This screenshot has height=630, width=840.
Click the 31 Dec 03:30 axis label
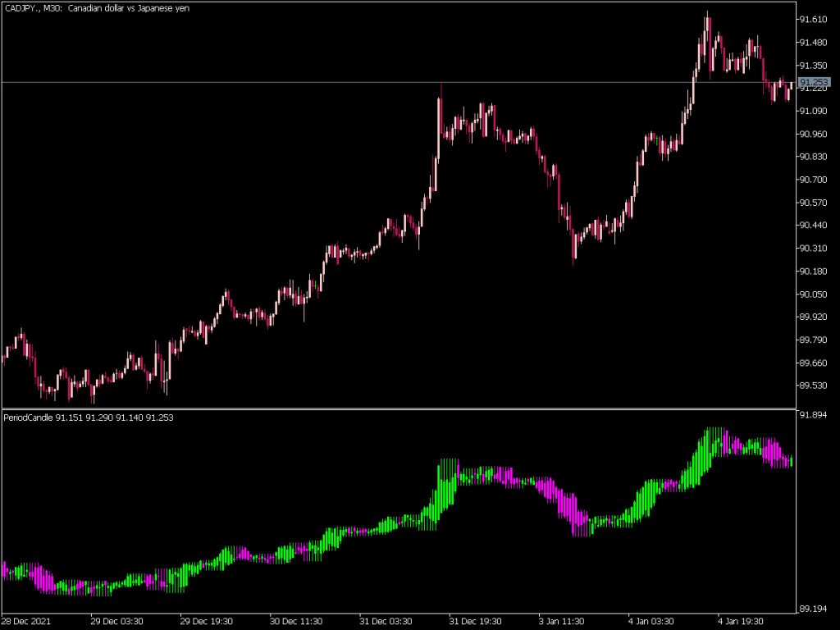(x=386, y=622)
